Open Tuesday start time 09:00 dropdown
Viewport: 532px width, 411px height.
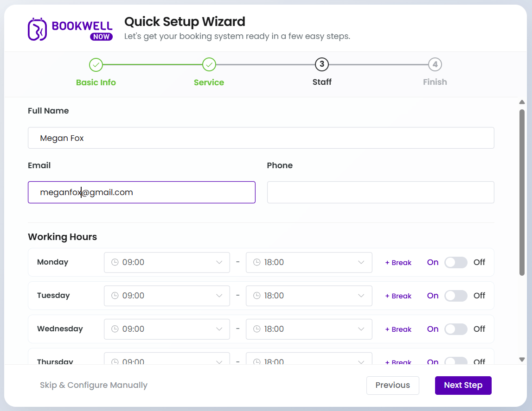[x=167, y=296]
